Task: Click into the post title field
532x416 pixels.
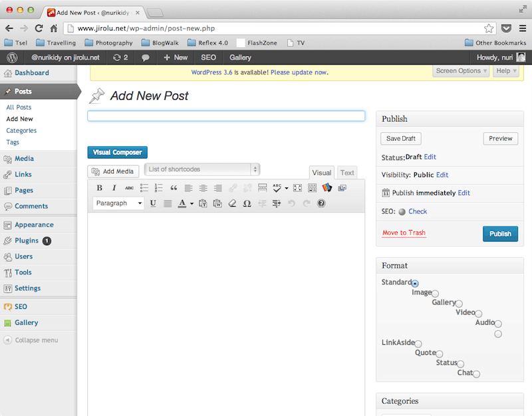Action: [x=226, y=116]
